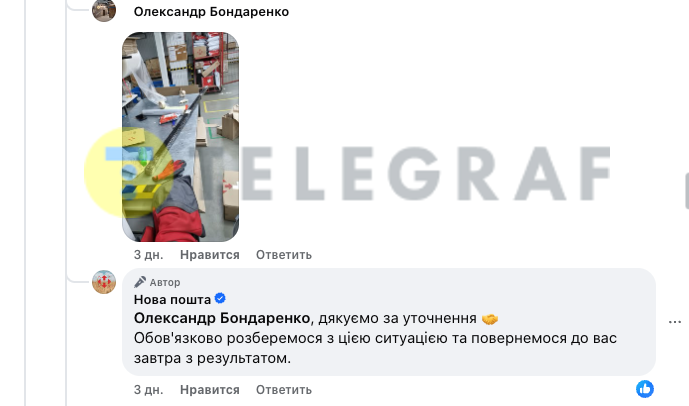
Task: Click the 3 дн. timestamp under the photo
Action: tap(149, 255)
